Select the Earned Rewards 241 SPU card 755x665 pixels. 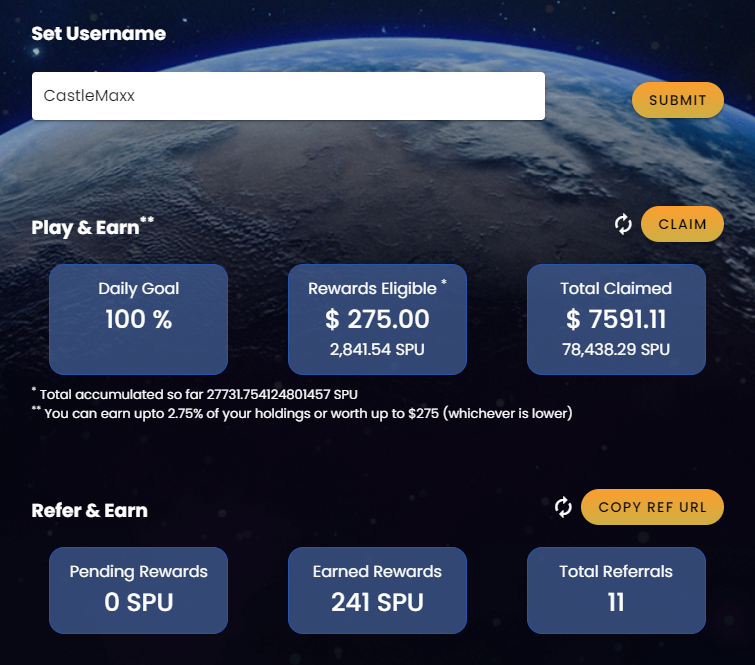click(x=378, y=590)
